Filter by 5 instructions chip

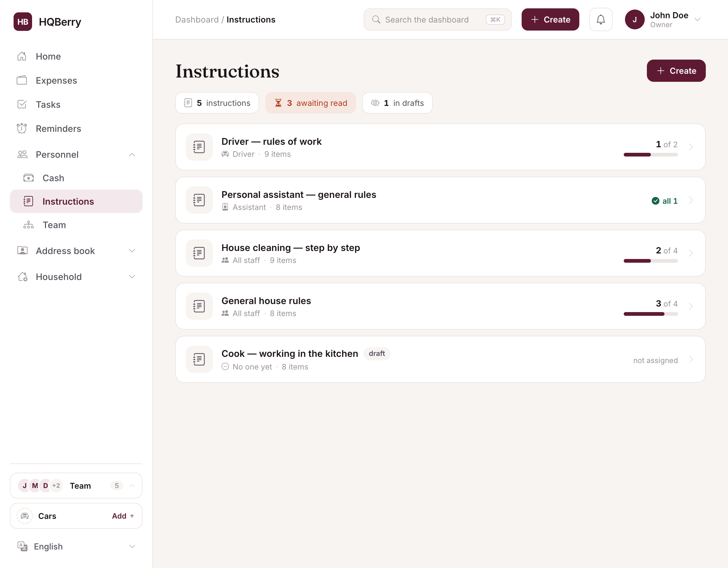coord(217,103)
